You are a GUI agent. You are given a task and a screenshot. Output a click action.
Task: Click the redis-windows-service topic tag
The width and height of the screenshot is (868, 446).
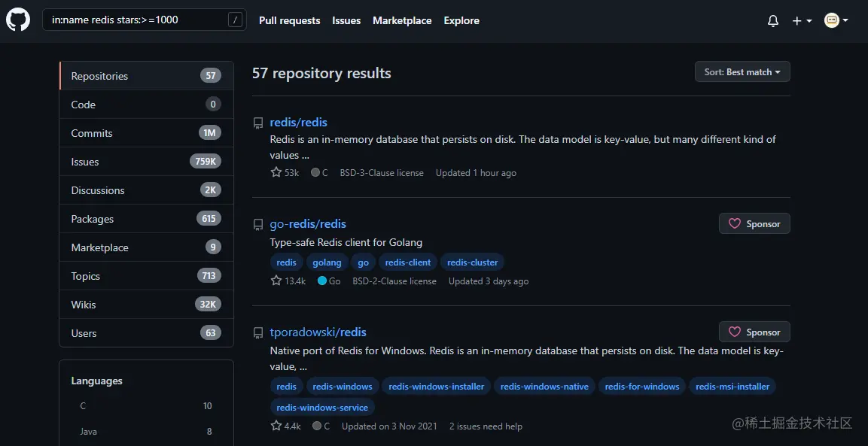pyautogui.click(x=322, y=407)
